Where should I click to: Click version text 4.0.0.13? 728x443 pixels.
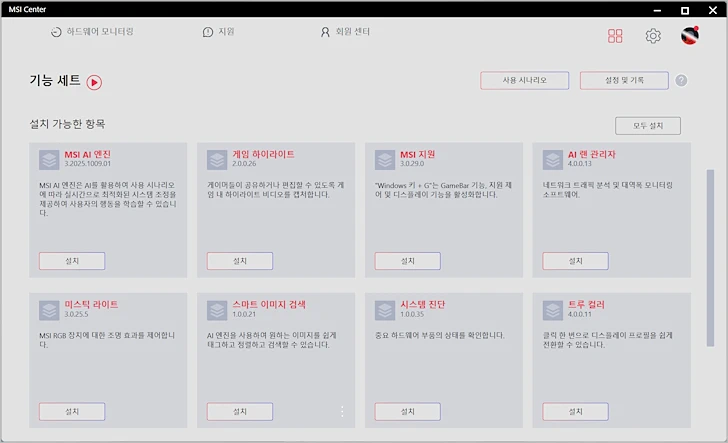tap(579, 164)
